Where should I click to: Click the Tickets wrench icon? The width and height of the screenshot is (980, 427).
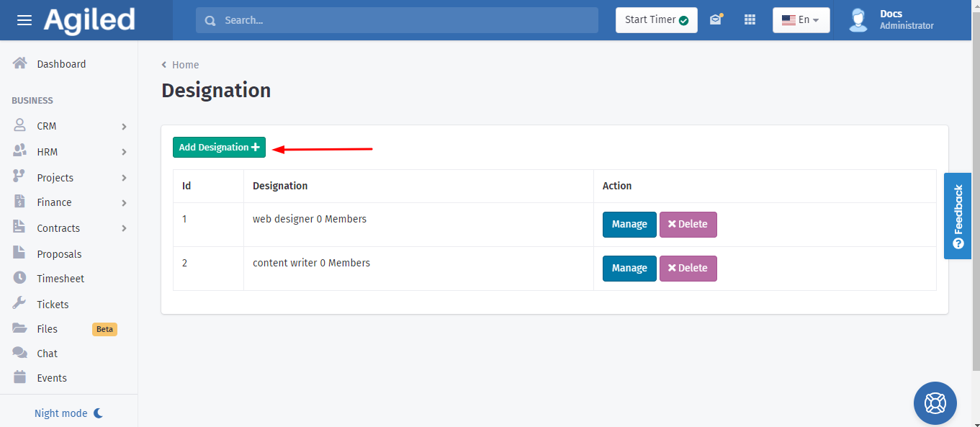(x=20, y=304)
